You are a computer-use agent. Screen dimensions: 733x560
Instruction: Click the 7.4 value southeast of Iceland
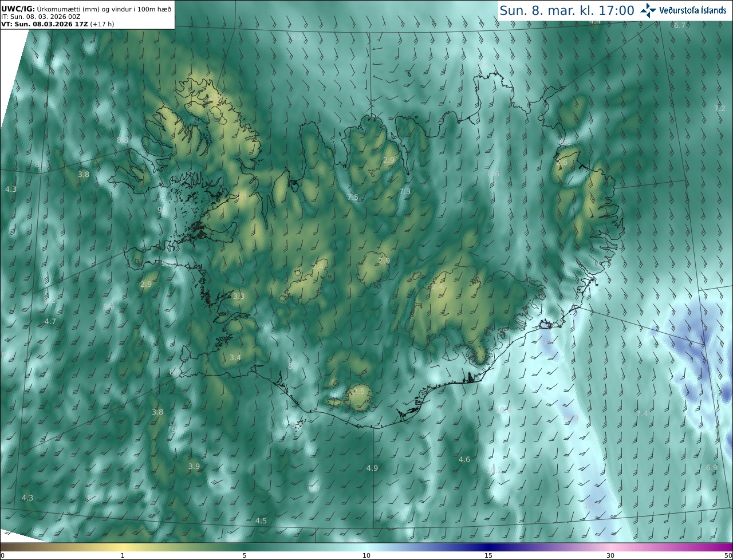click(643, 414)
